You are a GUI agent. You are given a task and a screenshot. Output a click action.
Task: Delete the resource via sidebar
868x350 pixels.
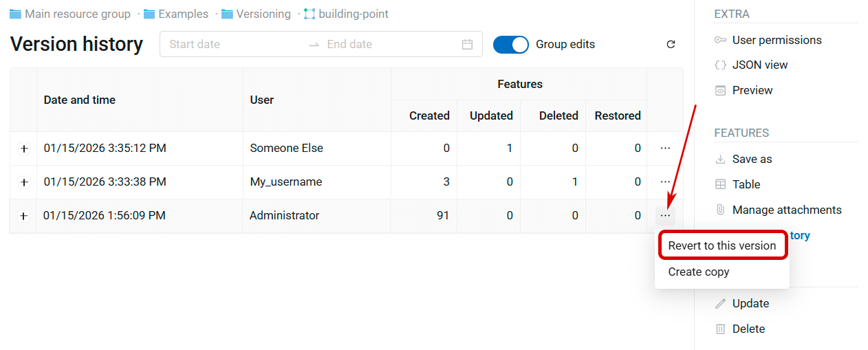pos(748,329)
